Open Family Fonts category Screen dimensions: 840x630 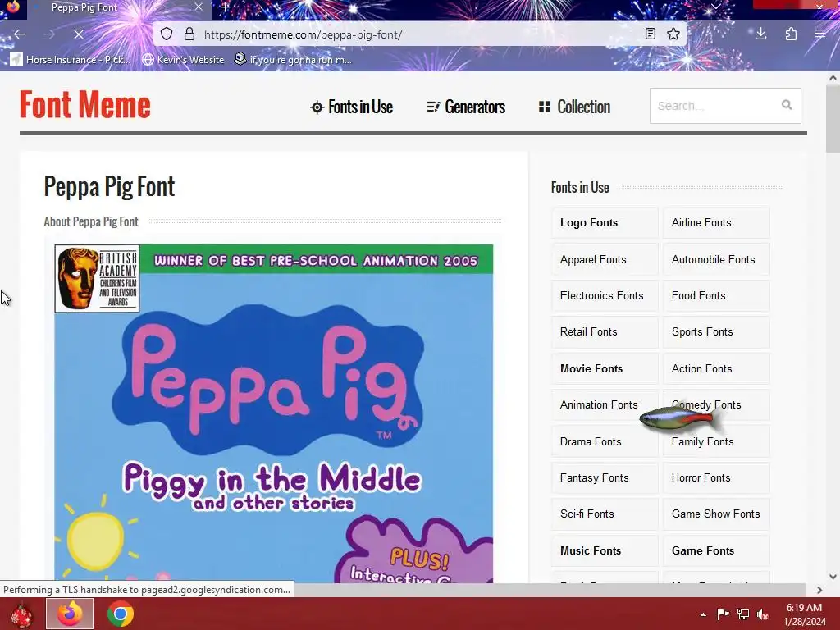[x=716, y=441]
